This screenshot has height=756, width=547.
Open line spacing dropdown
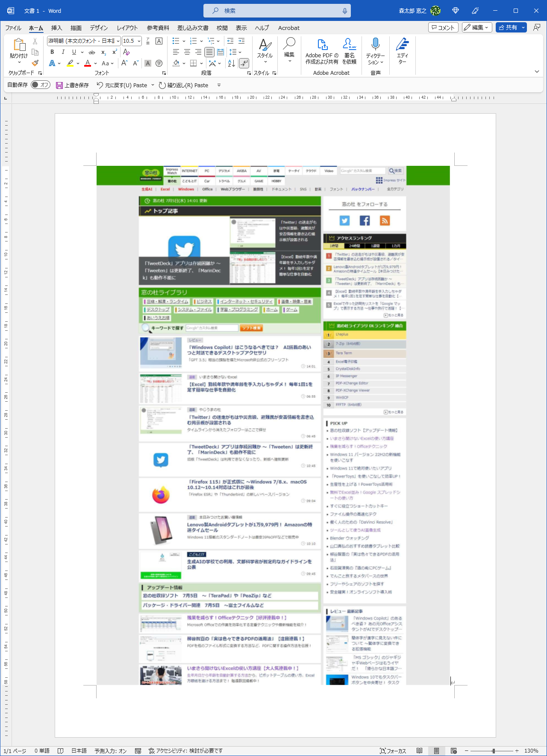pyautogui.click(x=240, y=52)
